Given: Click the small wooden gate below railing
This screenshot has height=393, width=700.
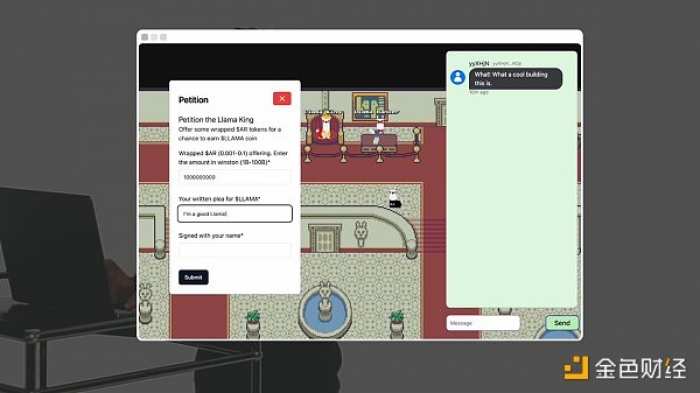Looking at the screenshot, I should click(325, 238).
